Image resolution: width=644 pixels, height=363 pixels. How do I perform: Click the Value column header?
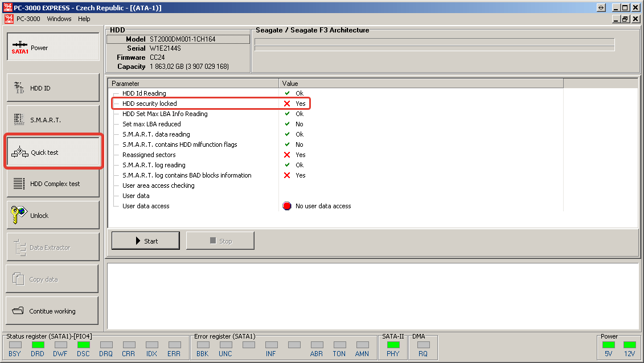point(421,83)
